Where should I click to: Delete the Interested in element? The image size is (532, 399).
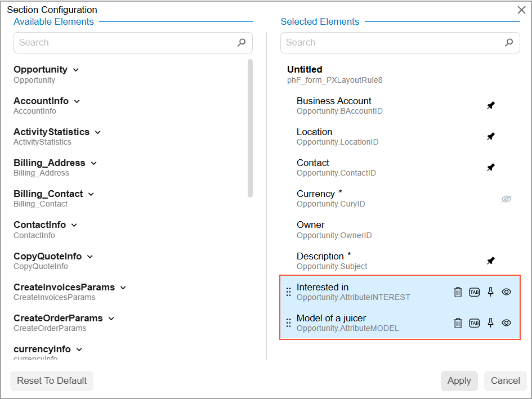point(458,292)
